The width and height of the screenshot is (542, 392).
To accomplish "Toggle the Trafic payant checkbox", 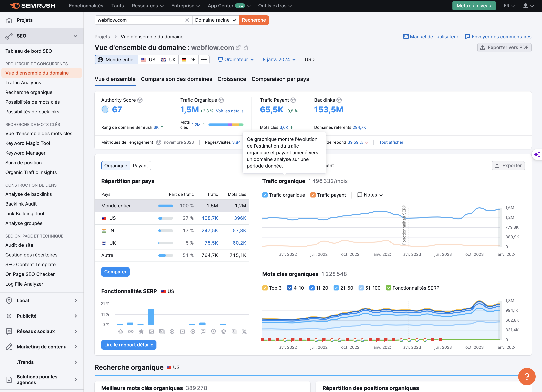I will (313, 195).
